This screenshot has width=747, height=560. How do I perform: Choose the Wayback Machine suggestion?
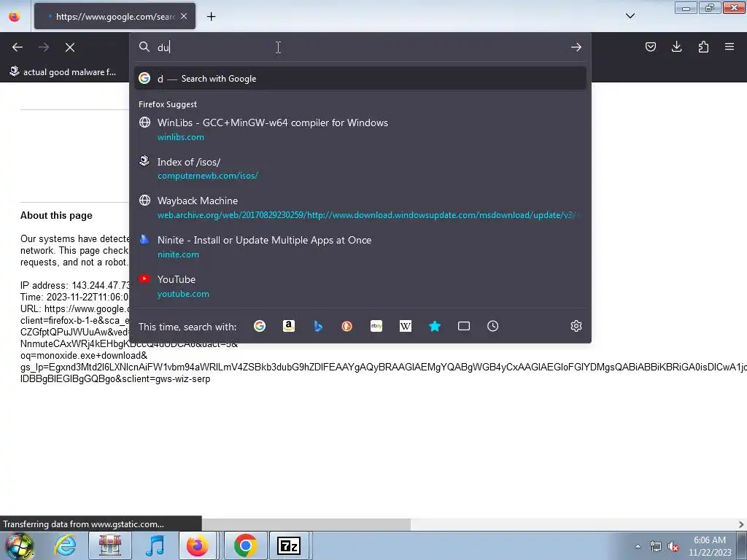click(360, 208)
